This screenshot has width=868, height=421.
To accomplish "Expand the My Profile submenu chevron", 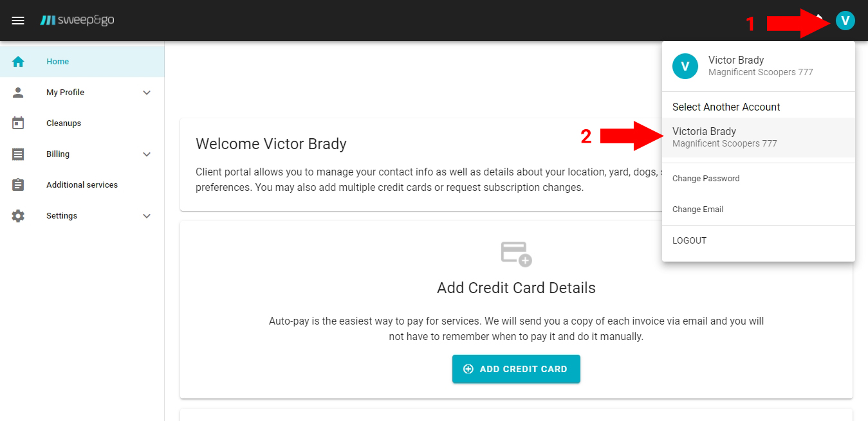I will (147, 93).
